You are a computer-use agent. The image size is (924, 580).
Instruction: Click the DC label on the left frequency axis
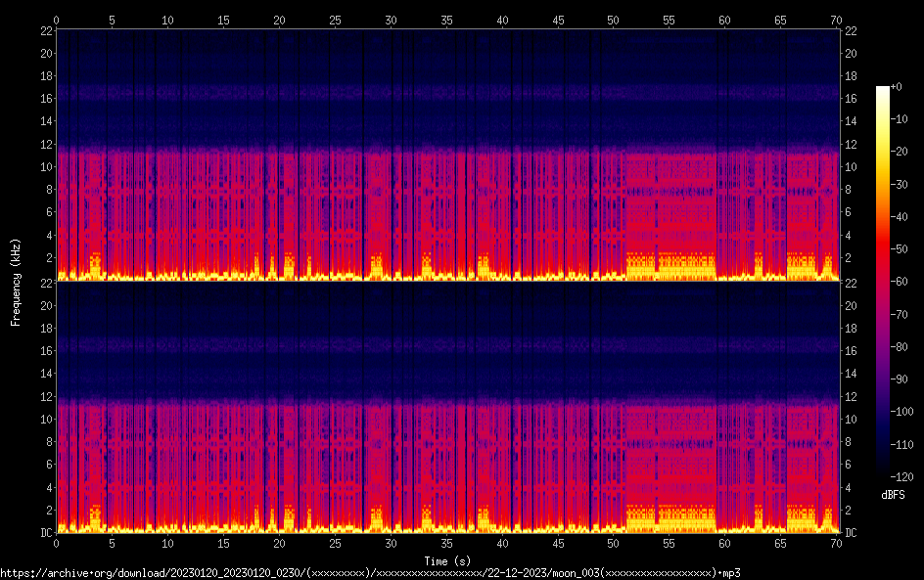43,533
